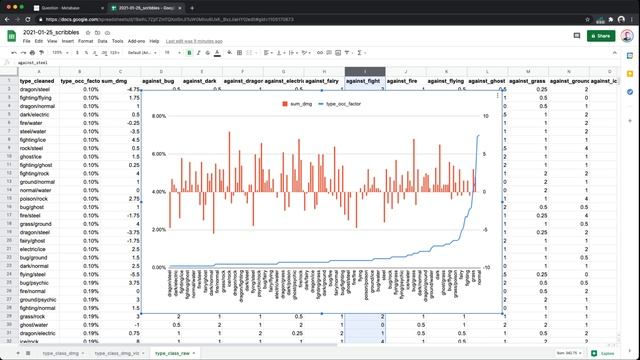
Task: Open the functions sigma dropdown
Action: [361, 53]
